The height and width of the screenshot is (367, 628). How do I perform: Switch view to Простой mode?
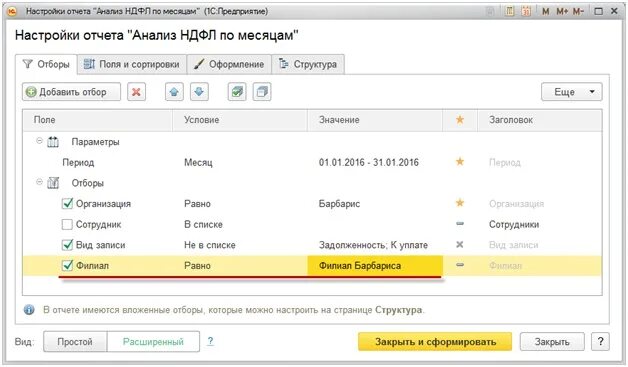point(75,342)
